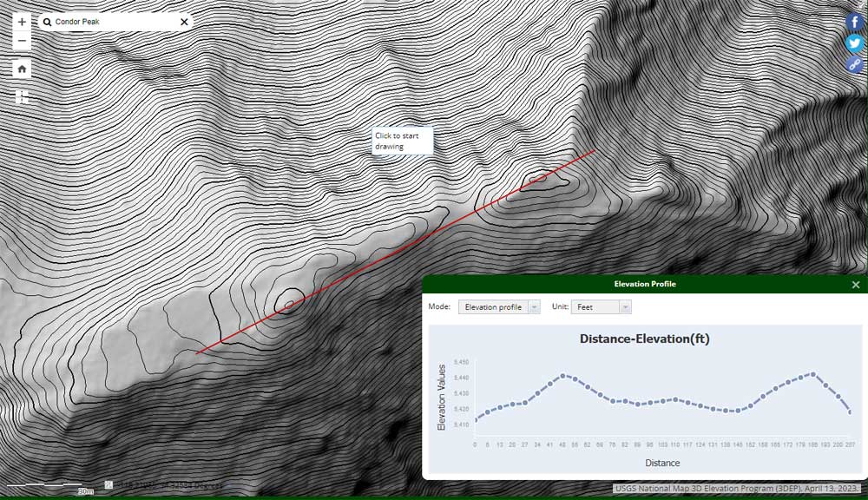Viewport: 868px width, 500px height.
Task: Open the Mode dropdown showing Elevation profile
Action: (x=499, y=306)
